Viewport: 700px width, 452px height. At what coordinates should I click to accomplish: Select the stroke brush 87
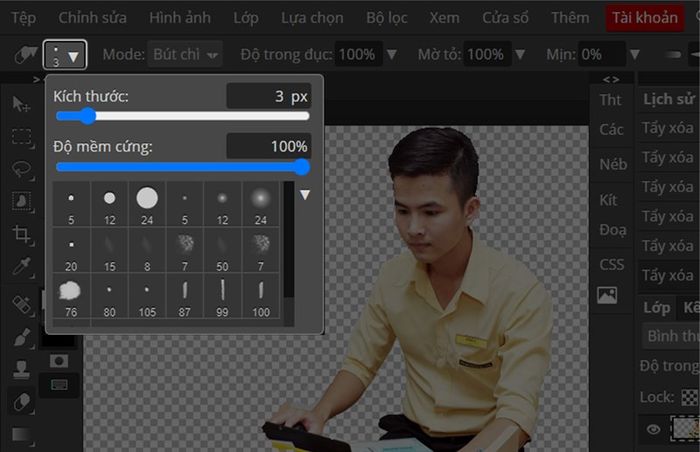click(x=185, y=296)
